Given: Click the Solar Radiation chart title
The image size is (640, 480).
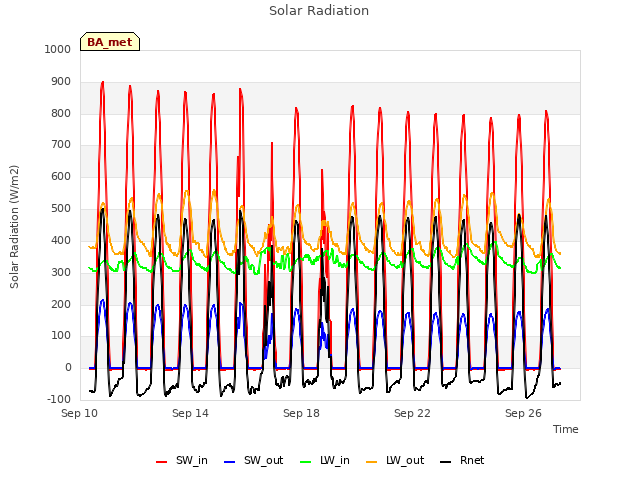Looking at the screenshot, I should tap(319, 11).
